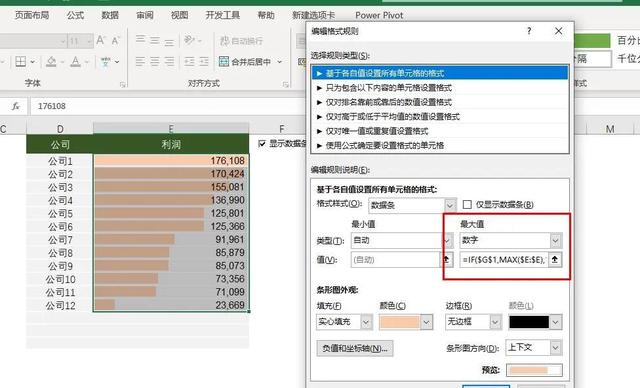640x388 pixels.
Task: Decrease indent icon
Action: point(189,62)
